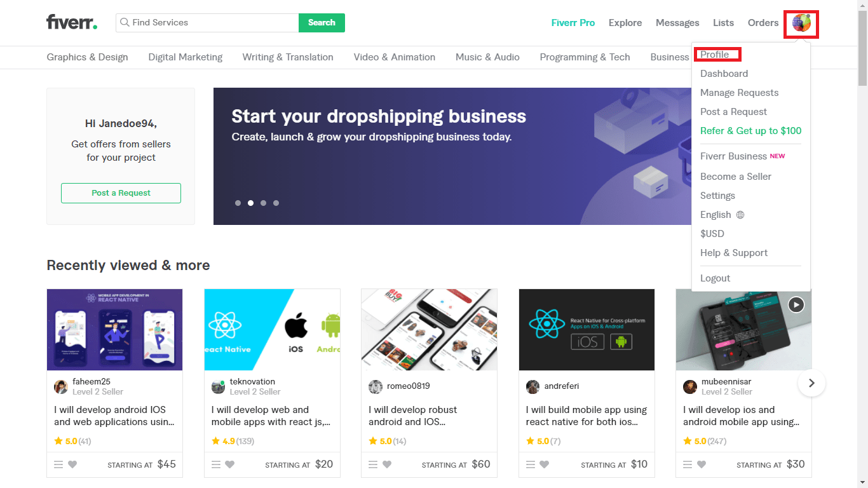Click the green Search button
This screenshot has width=868, height=488.
click(322, 23)
